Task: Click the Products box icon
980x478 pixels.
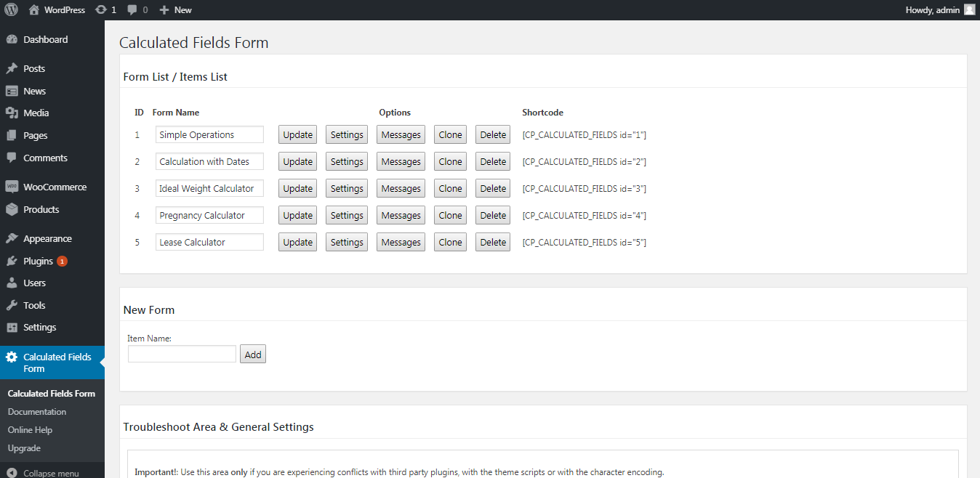Action: (x=12, y=209)
